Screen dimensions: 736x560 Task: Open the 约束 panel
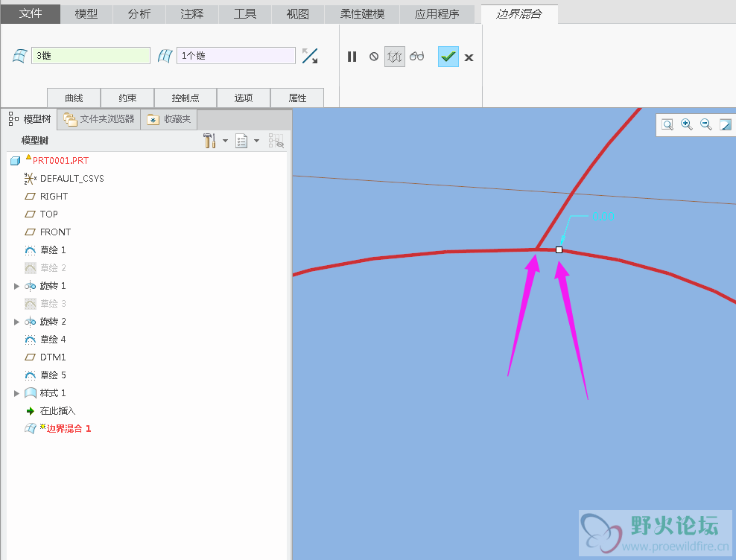[127, 98]
